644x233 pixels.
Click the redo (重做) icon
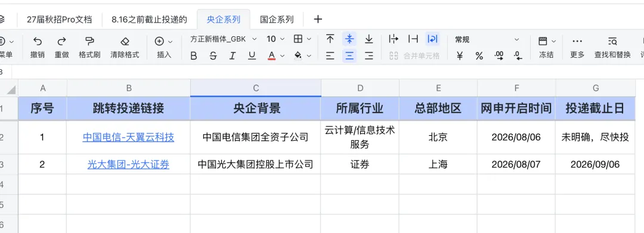coord(61,41)
